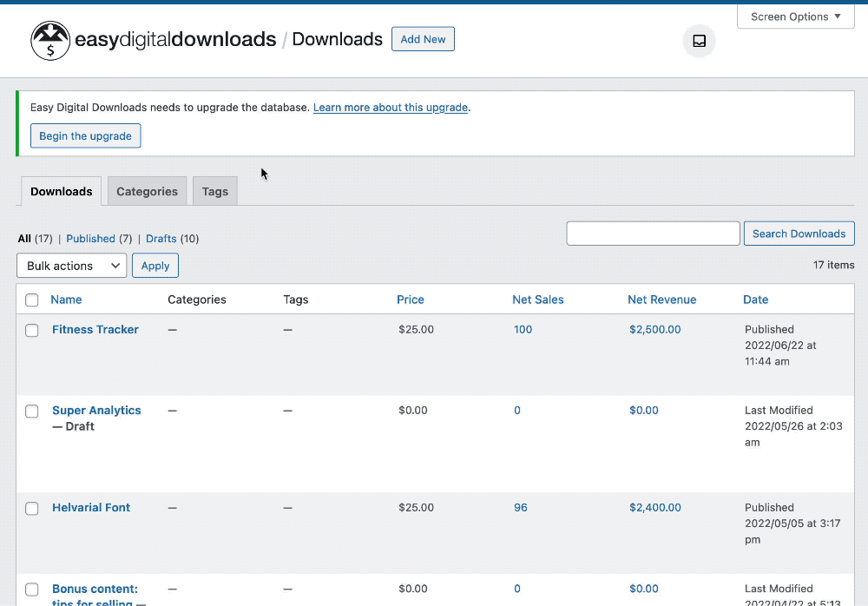
Task: Open the Fitness Tracker download
Action: click(x=95, y=330)
